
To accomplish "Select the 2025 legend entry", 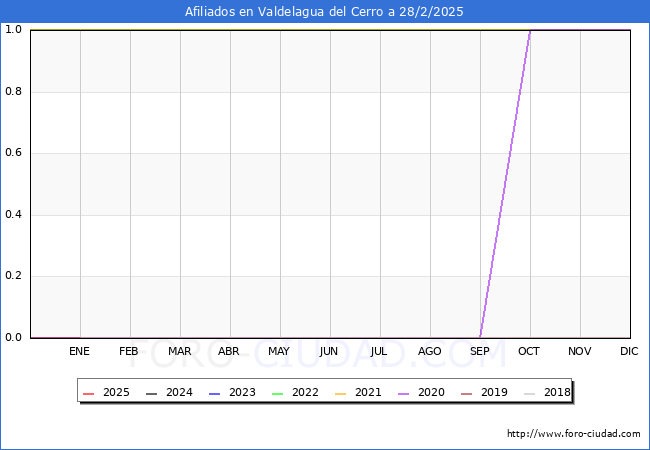I will tap(106, 392).
